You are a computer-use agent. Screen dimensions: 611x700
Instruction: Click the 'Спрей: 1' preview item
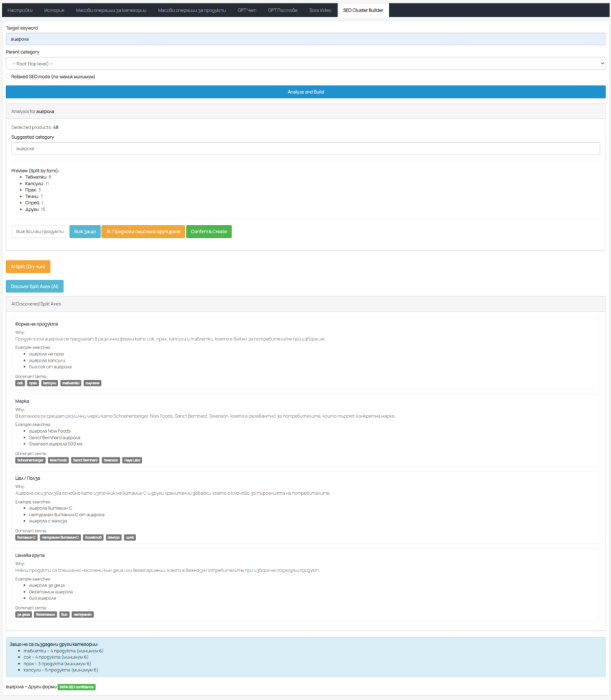click(x=34, y=202)
